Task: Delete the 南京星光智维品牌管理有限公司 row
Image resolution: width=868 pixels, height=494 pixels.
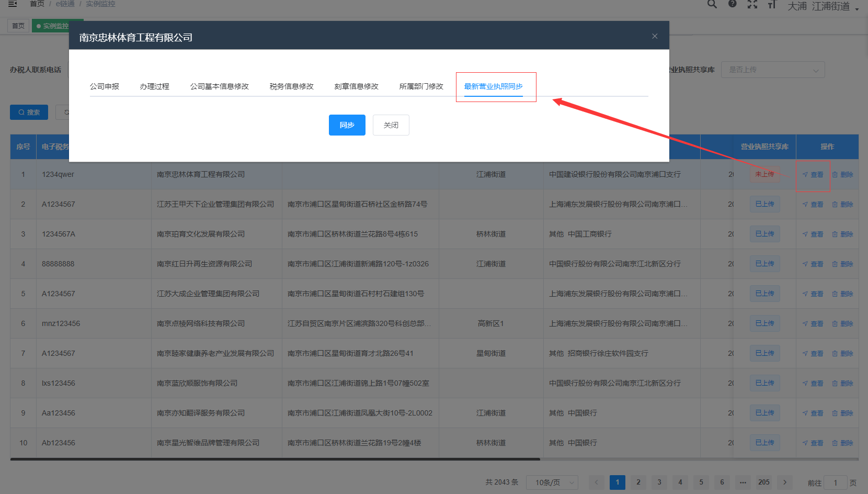Action: (x=843, y=443)
